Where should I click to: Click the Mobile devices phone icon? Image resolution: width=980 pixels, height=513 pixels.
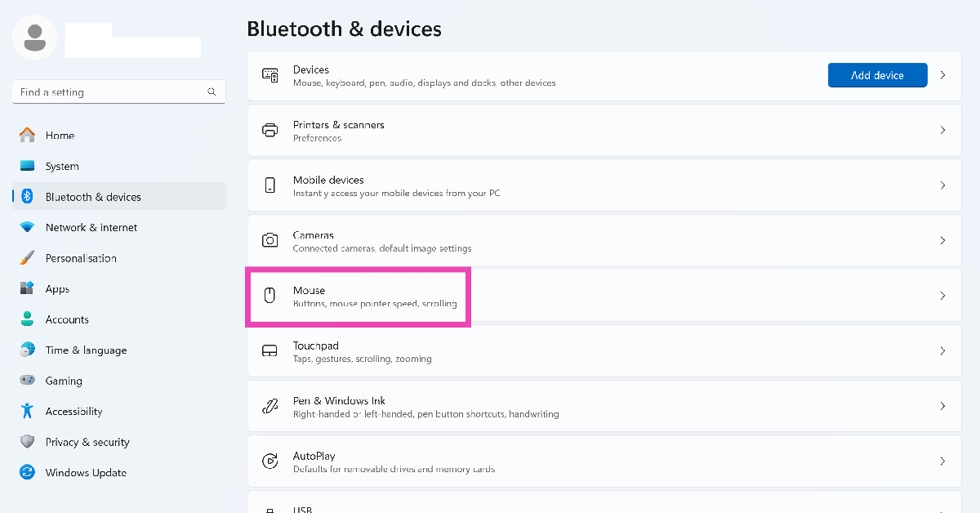269,185
